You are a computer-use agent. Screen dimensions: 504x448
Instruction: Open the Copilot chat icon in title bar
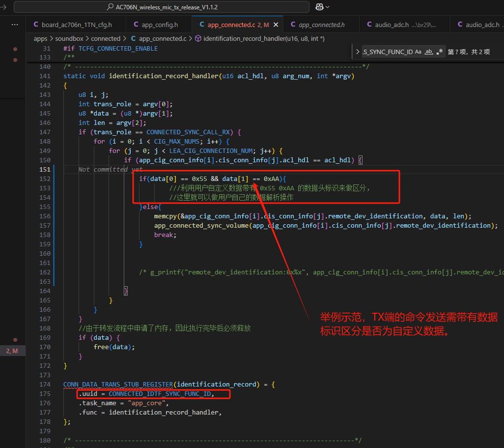[x=319, y=7]
